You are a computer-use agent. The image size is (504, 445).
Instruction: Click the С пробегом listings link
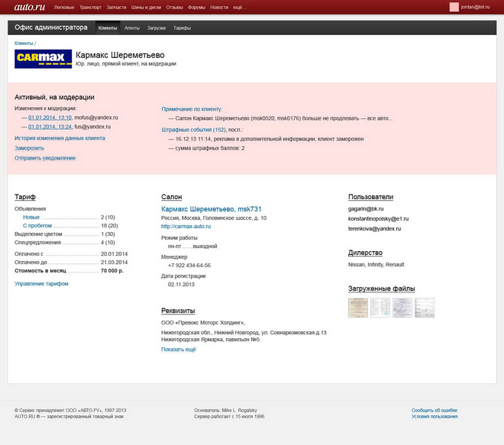tap(37, 225)
